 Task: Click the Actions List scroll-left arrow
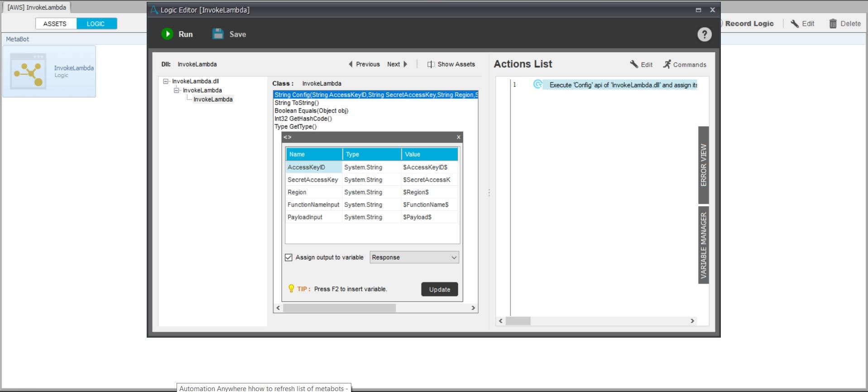pyautogui.click(x=500, y=321)
